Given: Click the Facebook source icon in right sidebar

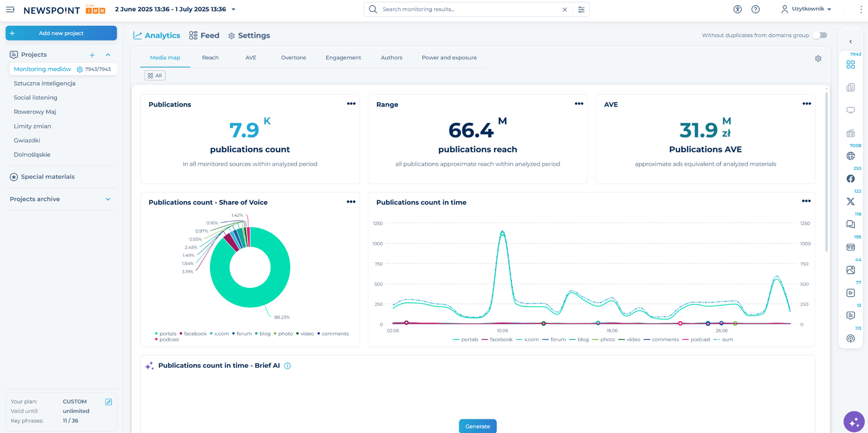Looking at the screenshot, I should (x=850, y=179).
